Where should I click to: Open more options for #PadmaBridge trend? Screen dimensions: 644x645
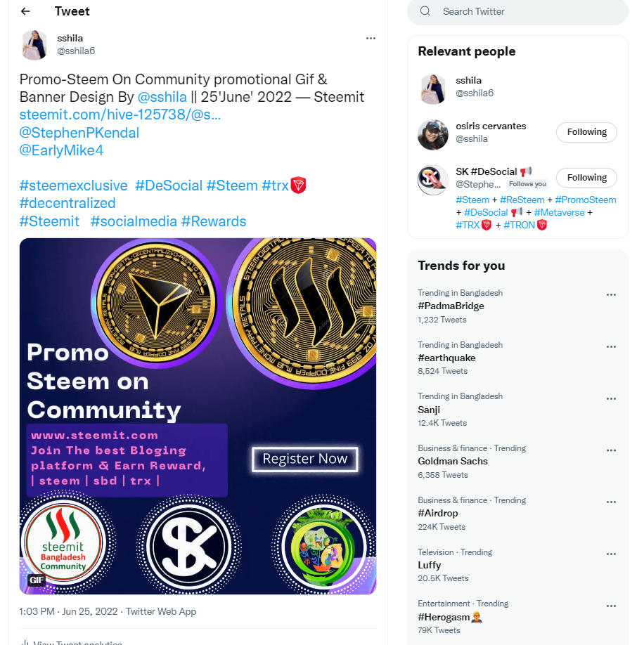(x=611, y=294)
